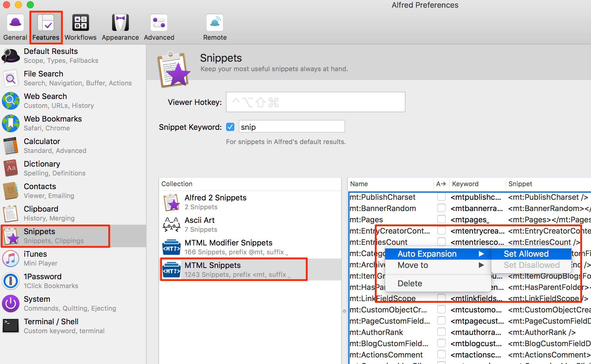Switch to the Features tab
Viewport: 591px width, 364px height.
46,27
